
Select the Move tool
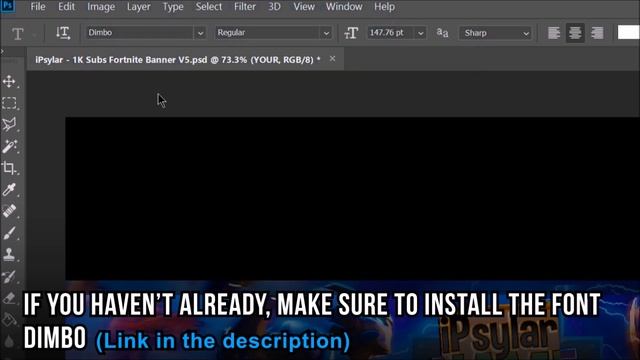coord(9,81)
